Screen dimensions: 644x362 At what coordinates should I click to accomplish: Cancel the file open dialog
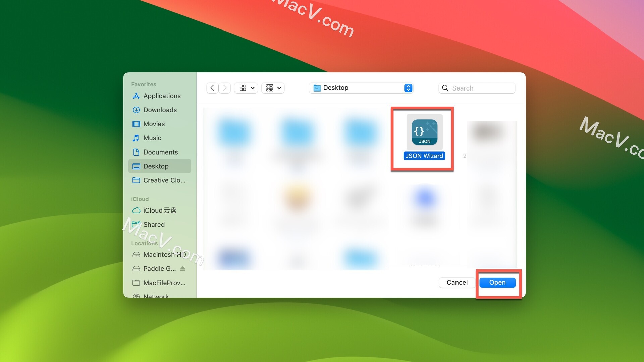(457, 282)
